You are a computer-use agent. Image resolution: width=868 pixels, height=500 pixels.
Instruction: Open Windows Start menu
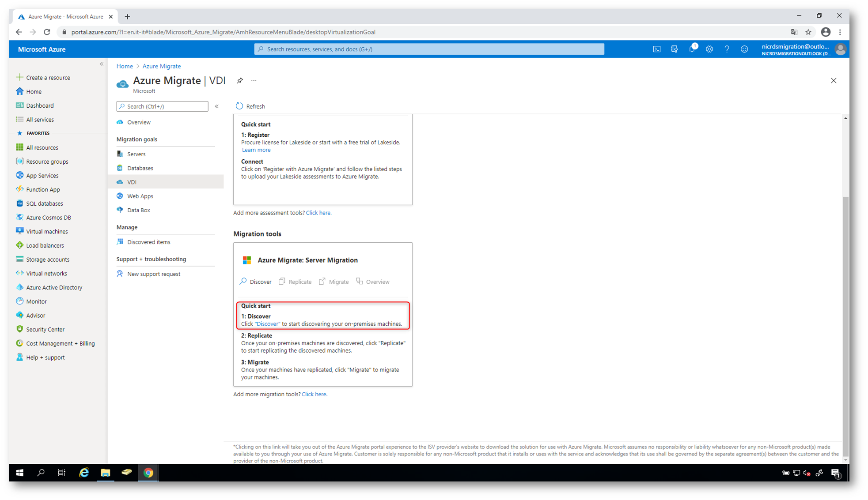(x=19, y=473)
